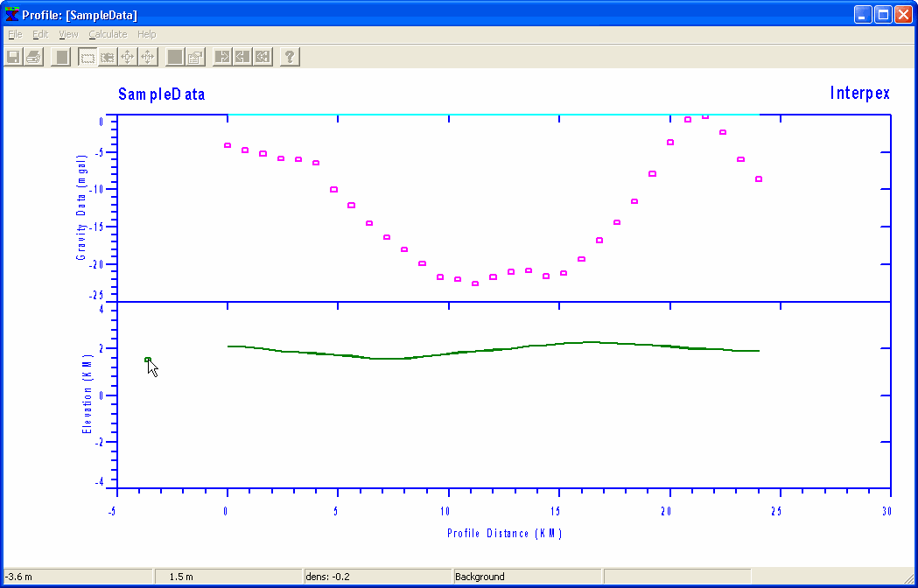Click the Save diskette toolbar icon
The height and width of the screenshot is (588, 918).
click(x=13, y=57)
